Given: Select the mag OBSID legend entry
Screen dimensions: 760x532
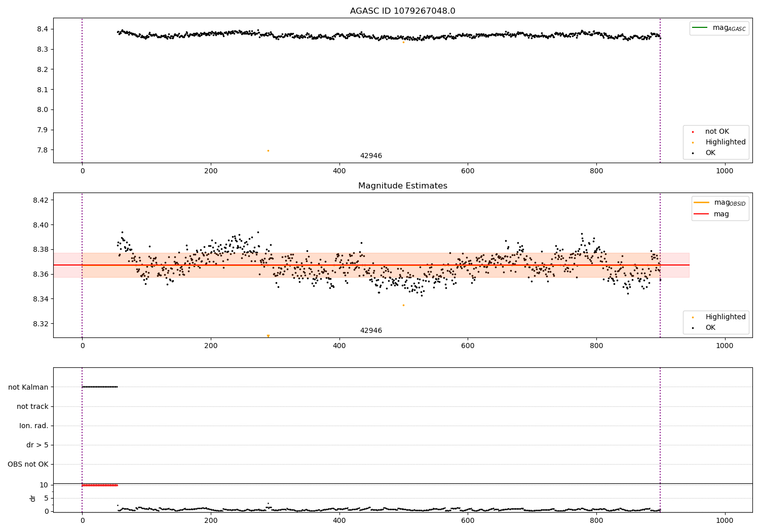Looking at the screenshot, I should coord(719,203).
